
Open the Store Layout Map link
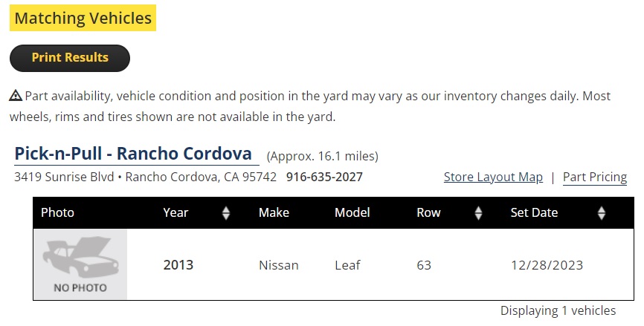tap(493, 177)
